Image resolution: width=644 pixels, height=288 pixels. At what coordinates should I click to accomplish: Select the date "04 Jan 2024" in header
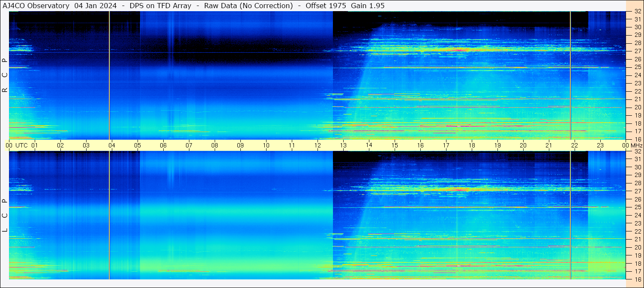(x=95, y=6)
